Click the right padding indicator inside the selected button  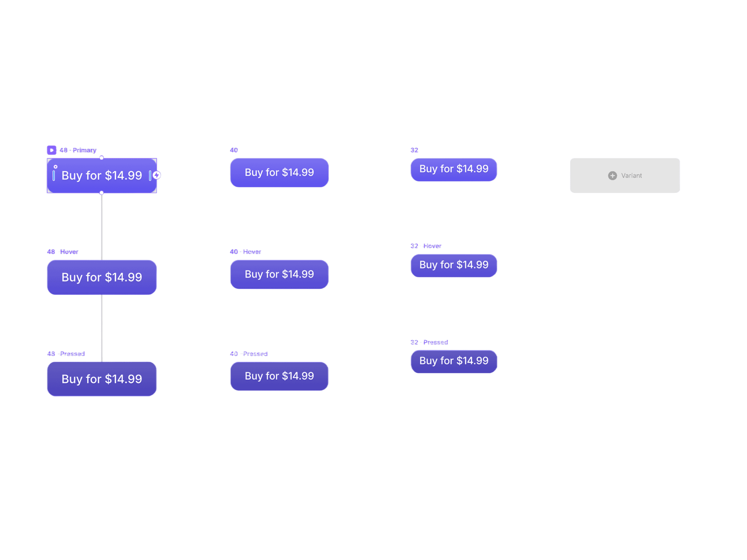click(150, 175)
